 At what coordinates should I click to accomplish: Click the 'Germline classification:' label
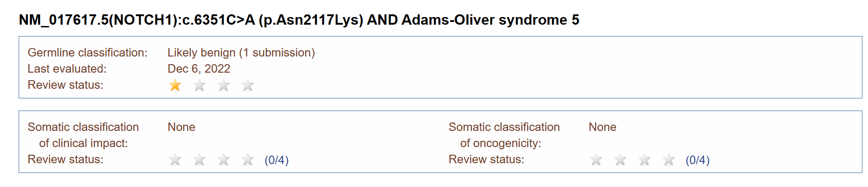point(88,52)
